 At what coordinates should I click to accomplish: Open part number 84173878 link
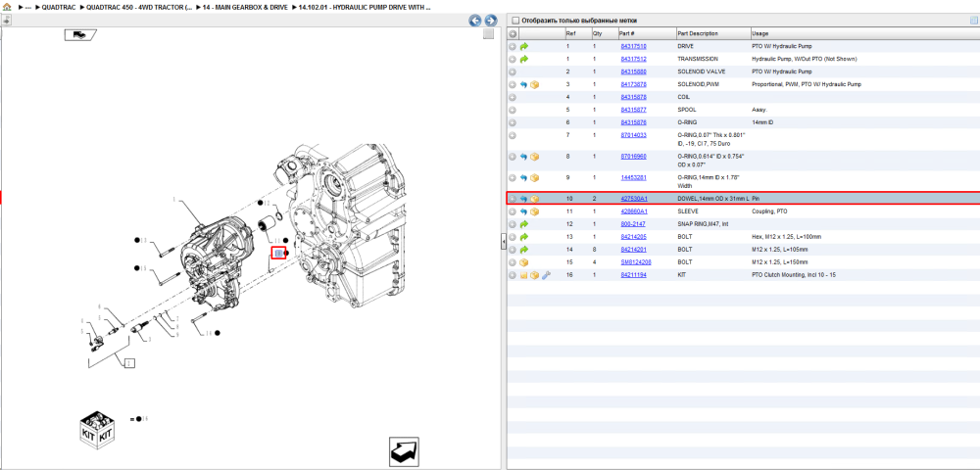[x=633, y=84]
